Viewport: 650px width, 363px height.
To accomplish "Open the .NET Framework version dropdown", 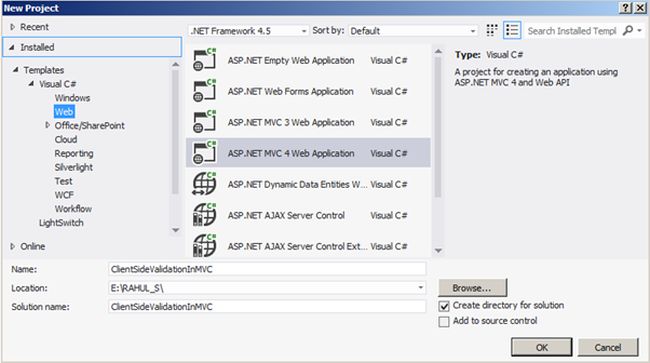I will pos(249,31).
